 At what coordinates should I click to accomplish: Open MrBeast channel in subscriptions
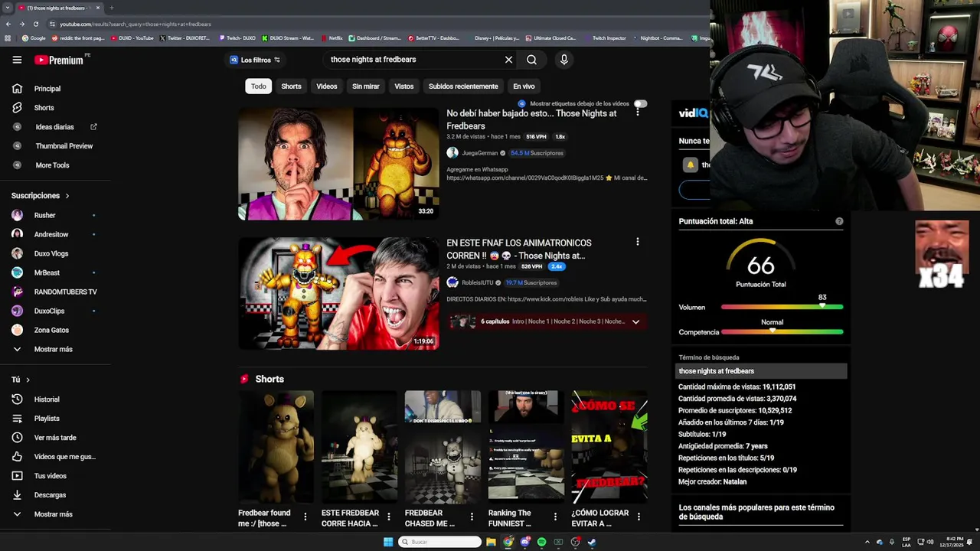coord(47,273)
